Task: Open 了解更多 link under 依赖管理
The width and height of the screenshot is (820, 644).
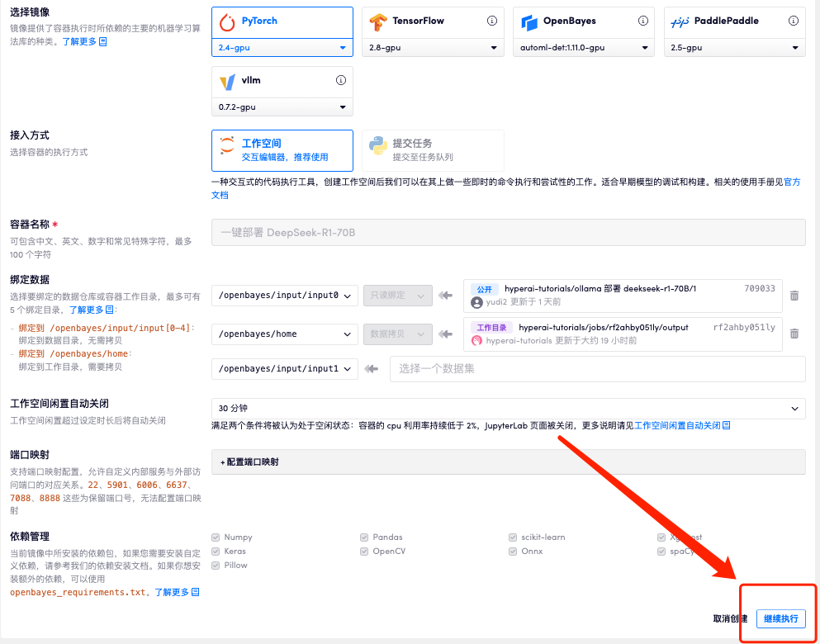Action: coord(177,592)
